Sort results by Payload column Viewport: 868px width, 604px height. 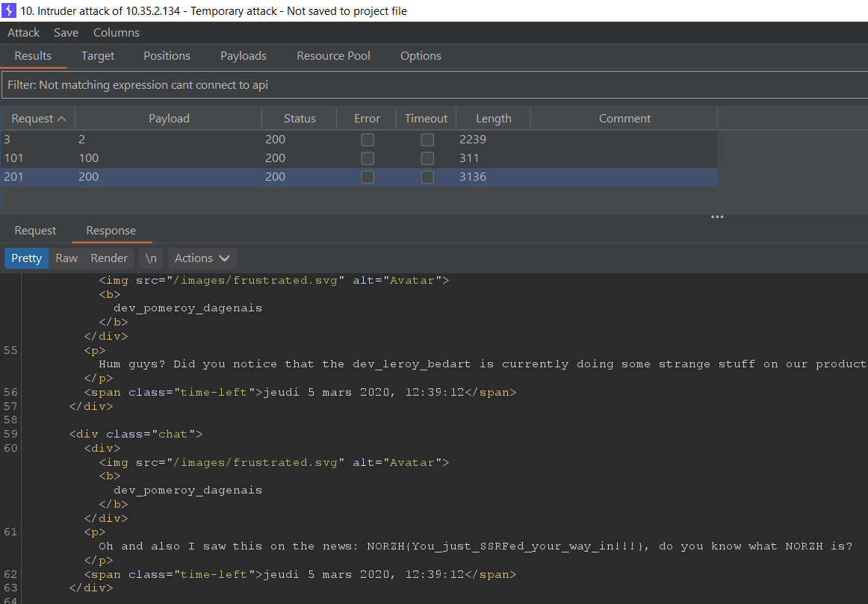169,119
